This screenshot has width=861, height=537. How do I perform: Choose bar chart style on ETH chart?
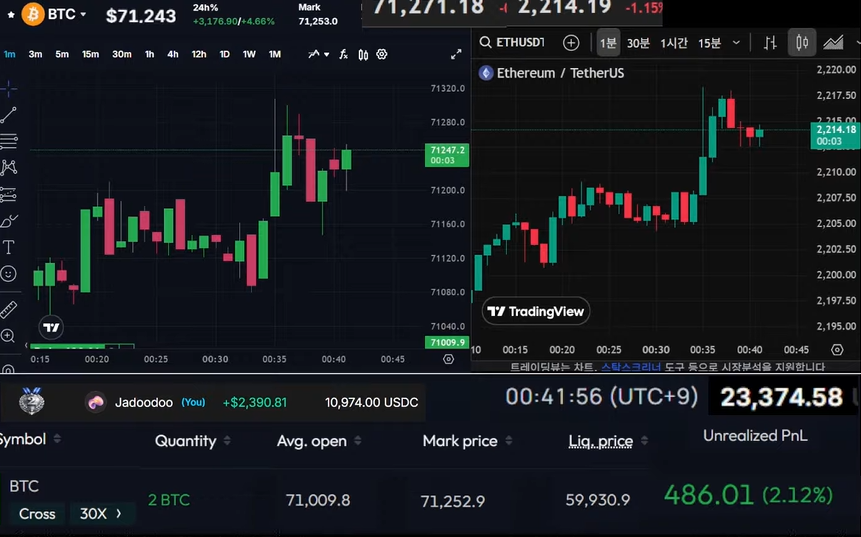point(770,43)
